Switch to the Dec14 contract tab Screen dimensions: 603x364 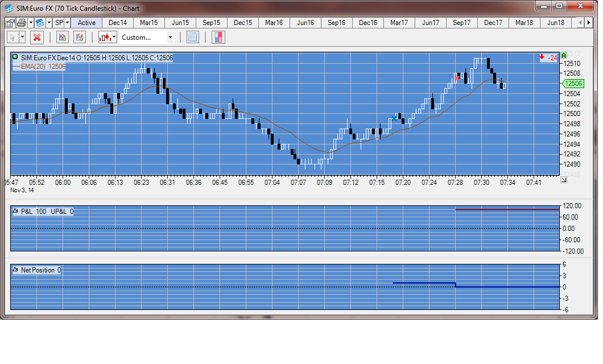118,23
